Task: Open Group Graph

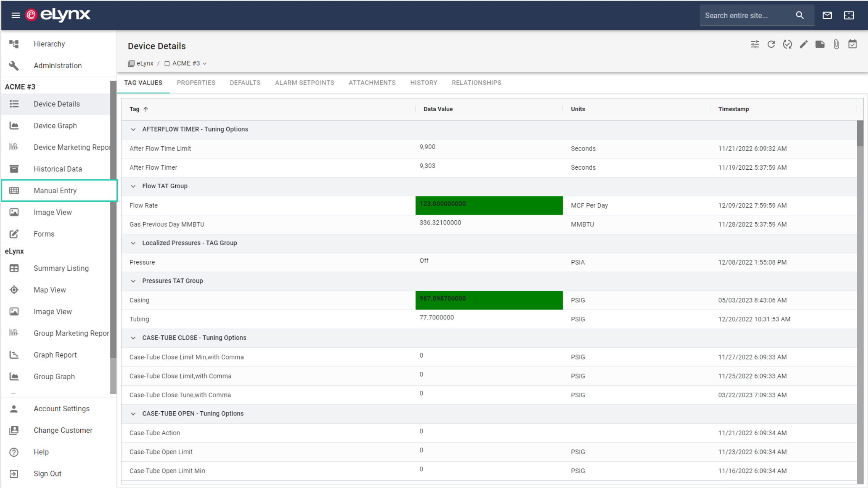Action: 56,377
